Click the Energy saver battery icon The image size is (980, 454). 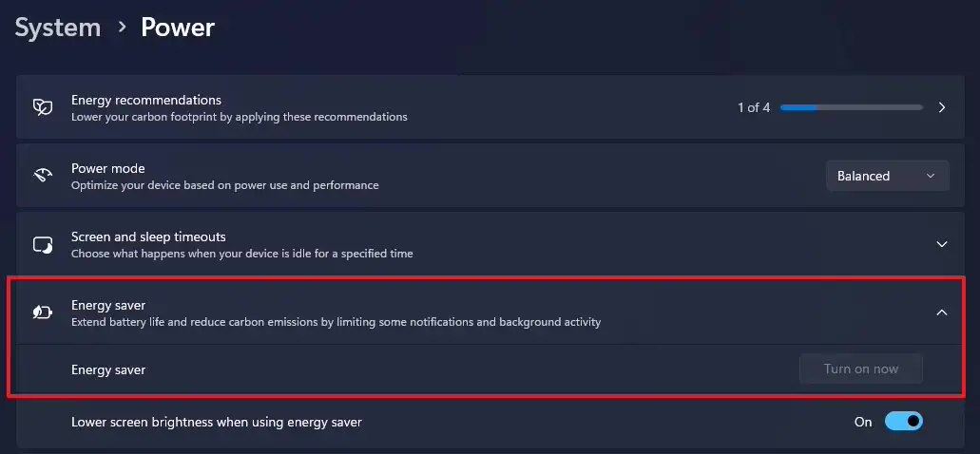[43, 312]
